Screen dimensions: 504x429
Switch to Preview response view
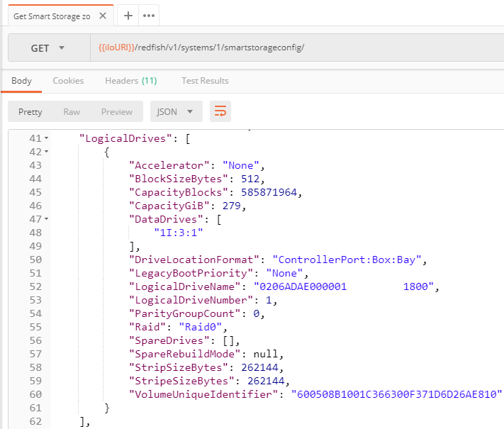117,111
